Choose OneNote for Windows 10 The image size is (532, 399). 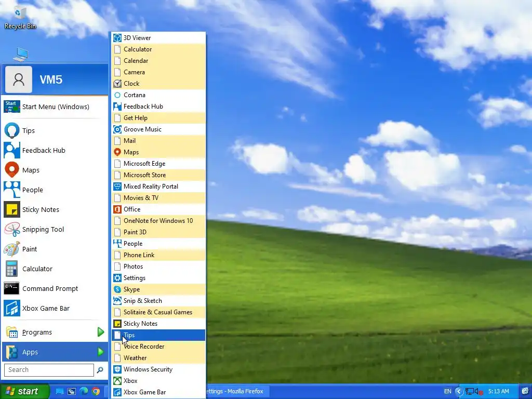click(x=158, y=221)
